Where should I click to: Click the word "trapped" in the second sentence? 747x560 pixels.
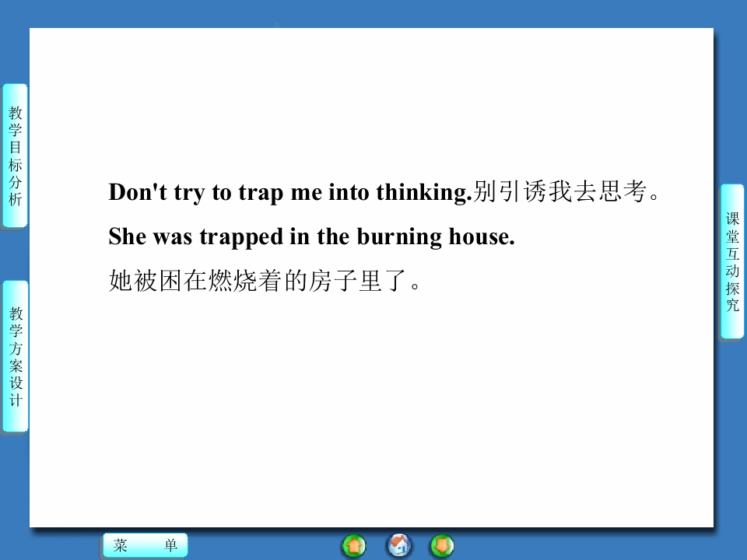click(241, 237)
